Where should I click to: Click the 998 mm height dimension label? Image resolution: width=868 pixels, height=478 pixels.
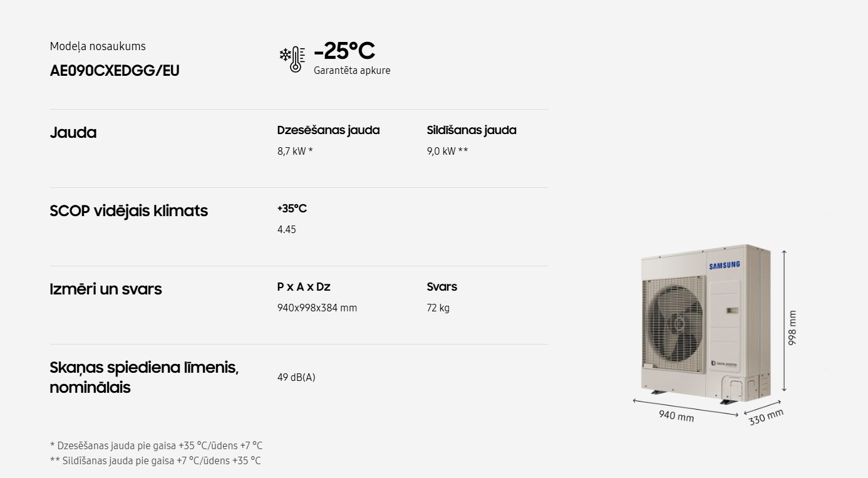(792, 328)
